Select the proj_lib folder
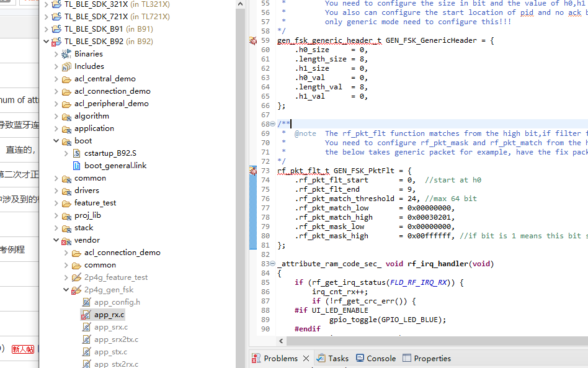The width and height of the screenshot is (588, 368). click(x=87, y=215)
